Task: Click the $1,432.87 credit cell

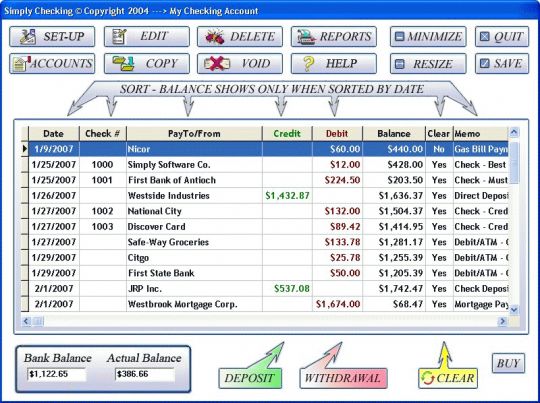Action: pos(287,196)
